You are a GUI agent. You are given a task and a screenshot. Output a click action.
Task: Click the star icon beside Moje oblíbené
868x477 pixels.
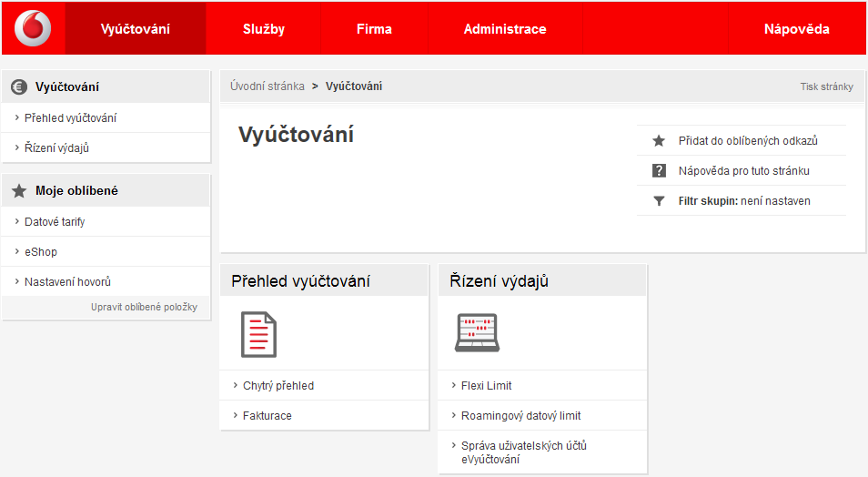[19, 191]
